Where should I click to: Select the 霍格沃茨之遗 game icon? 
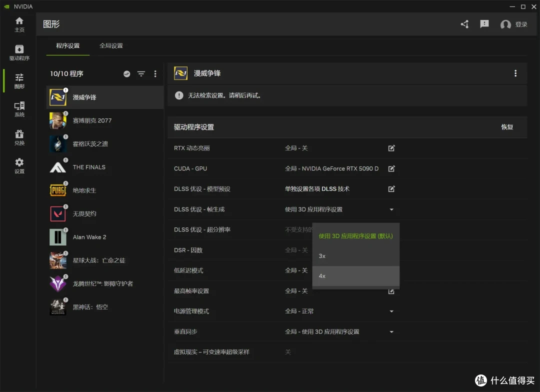click(x=58, y=144)
